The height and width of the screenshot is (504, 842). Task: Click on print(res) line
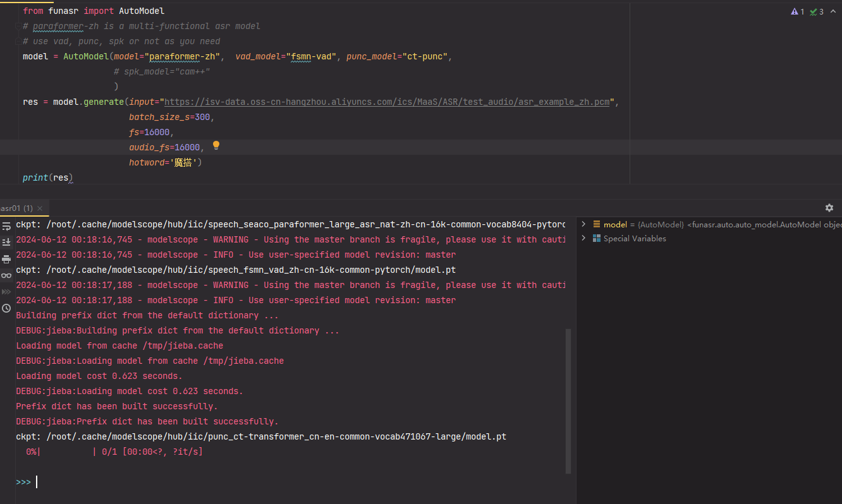pyautogui.click(x=48, y=177)
